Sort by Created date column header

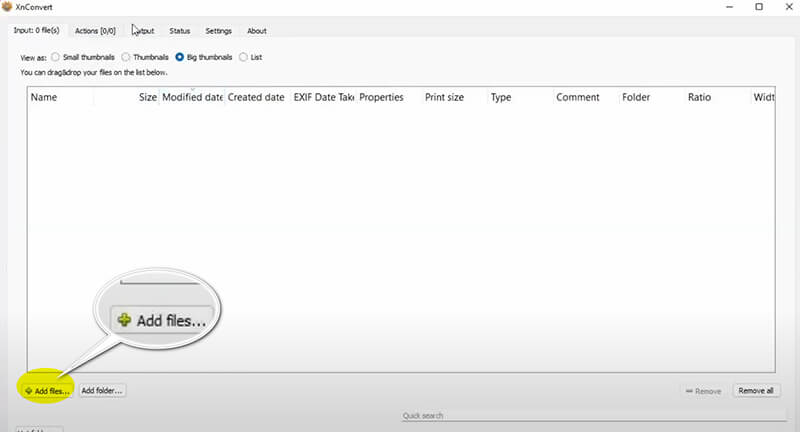click(257, 97)
